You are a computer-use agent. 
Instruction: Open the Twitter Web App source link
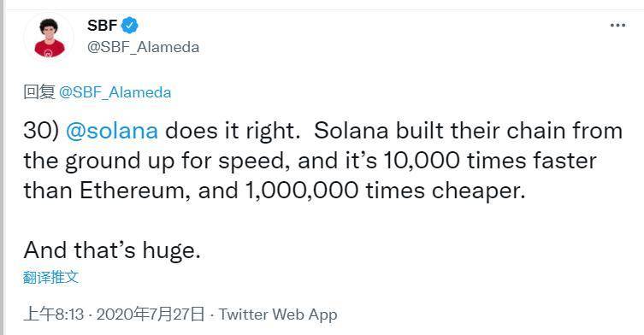point(278,314)
